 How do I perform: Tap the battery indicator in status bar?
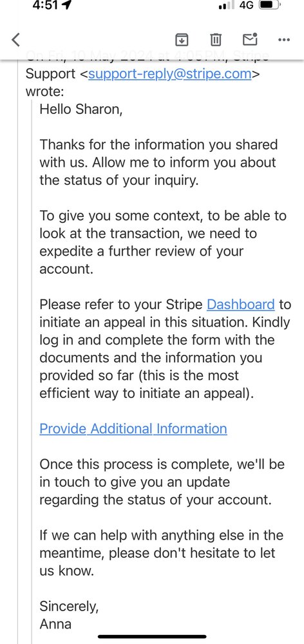[x=271, y=5]
